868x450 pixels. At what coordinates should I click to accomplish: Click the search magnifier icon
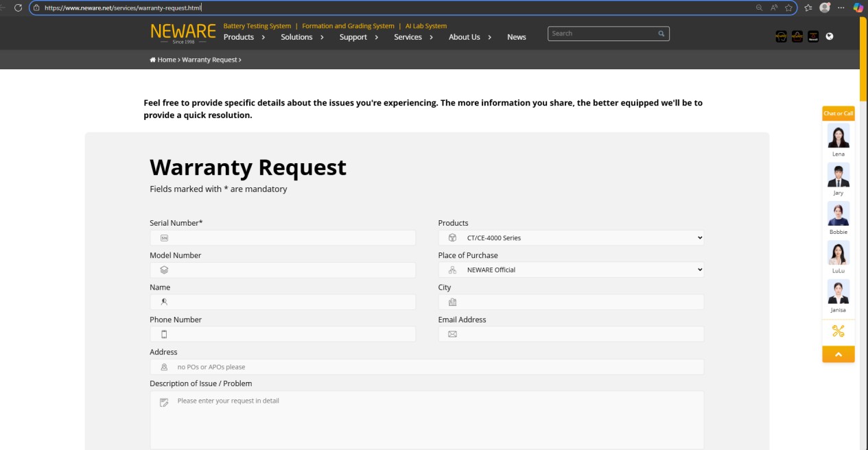(x=661, y=34)
